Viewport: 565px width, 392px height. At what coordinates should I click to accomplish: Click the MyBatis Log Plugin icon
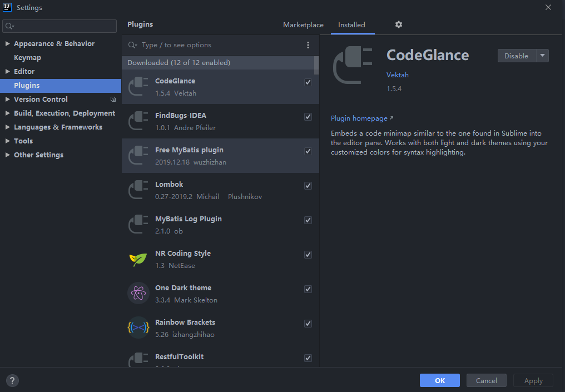coord(138,225)
